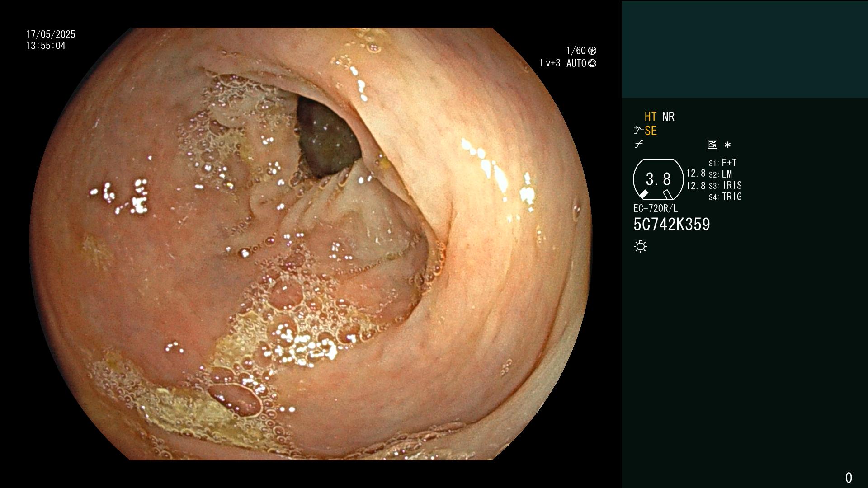Click the S4: TRIG switch assignment
The image size is (868, 488).
725,197
